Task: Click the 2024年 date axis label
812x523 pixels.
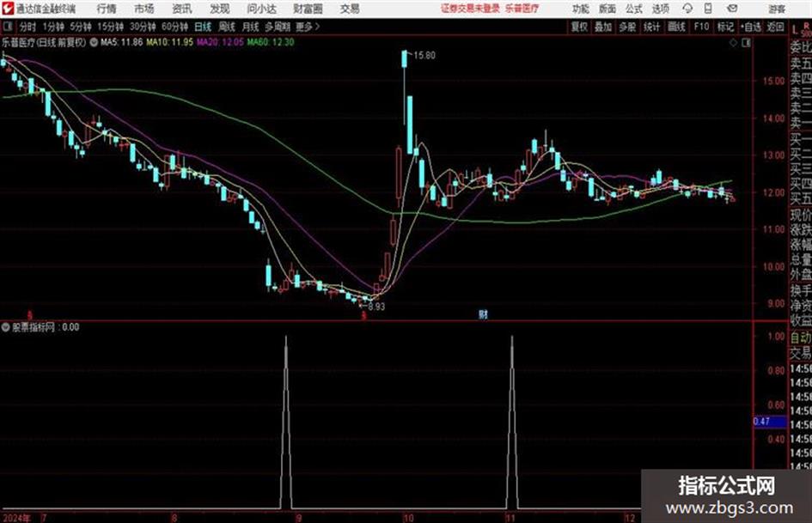Action: click(x=16, y=518)
